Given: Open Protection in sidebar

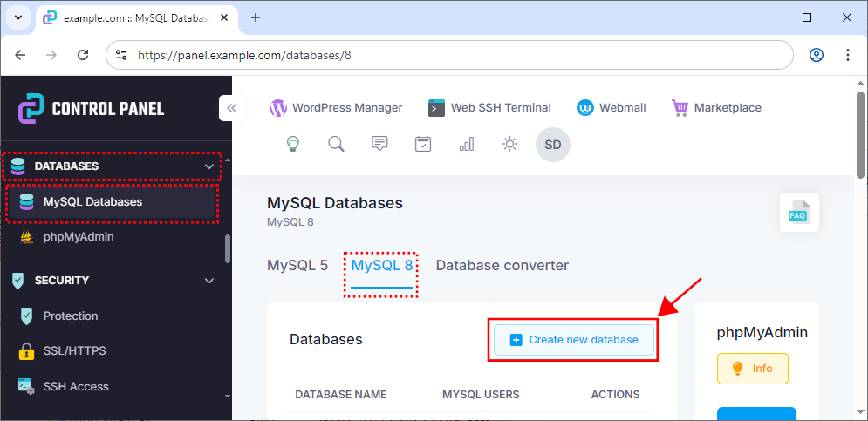Looking at the screenshot, I should pos(71,316).
